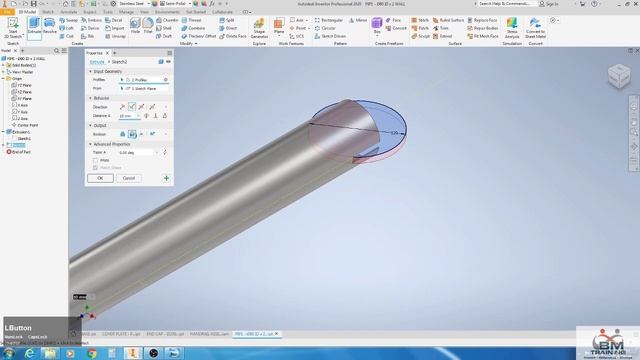Screen dimensions: 640x360
Task: Set direction to Flipped in Behavior
Action: tap(131, 107)
